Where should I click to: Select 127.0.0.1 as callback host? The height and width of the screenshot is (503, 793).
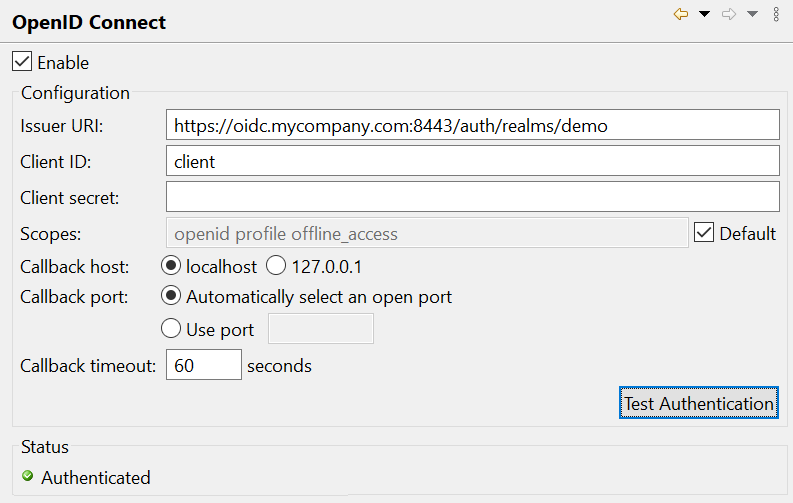(x=276, y=265)
